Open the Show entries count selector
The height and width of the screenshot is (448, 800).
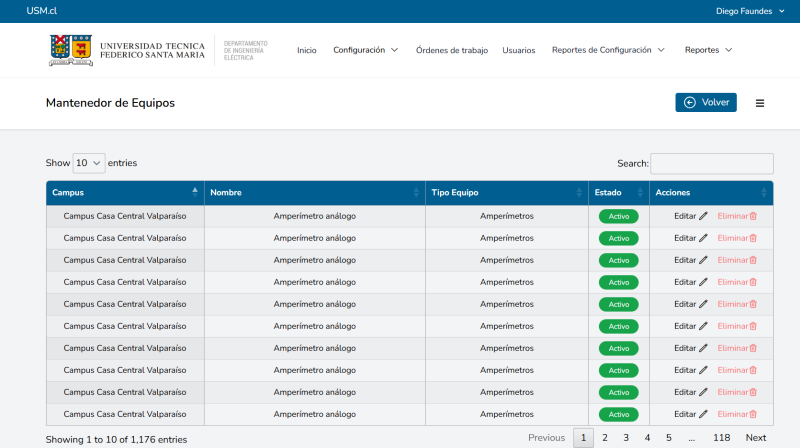pyautogui.click(x=89, y=163)
